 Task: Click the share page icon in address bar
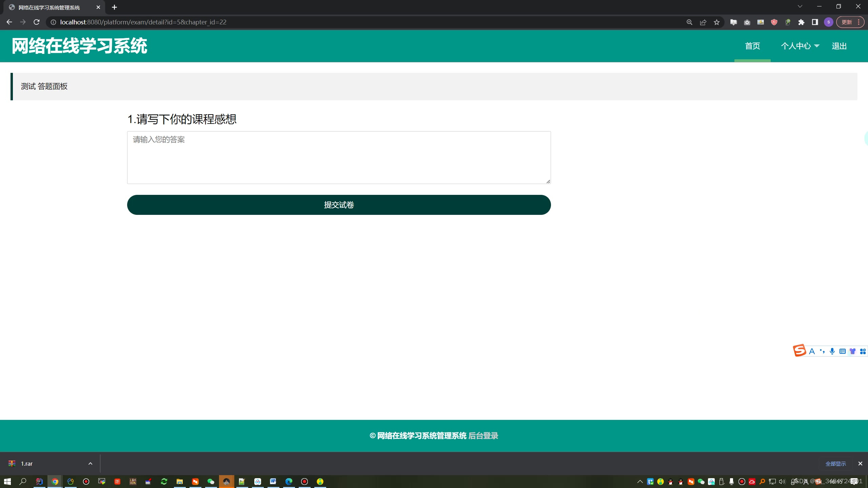pyautogui.click(x=703, y=22)
